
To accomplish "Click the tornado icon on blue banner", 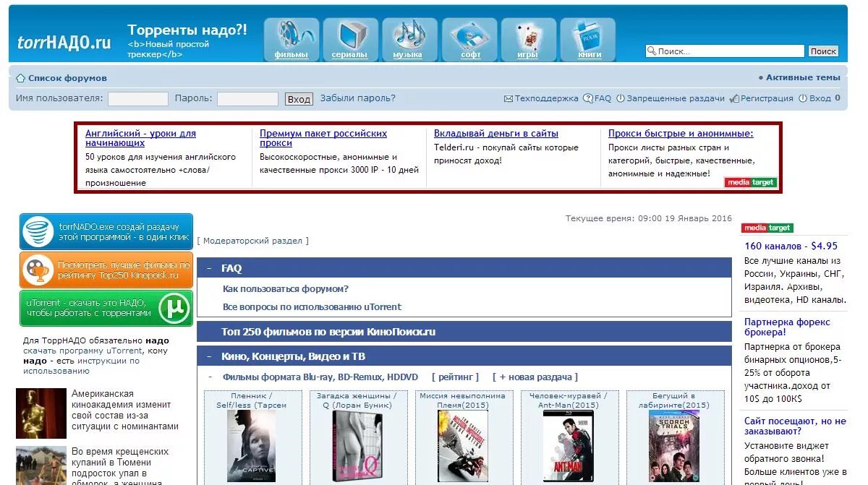I will click(37, 232).
